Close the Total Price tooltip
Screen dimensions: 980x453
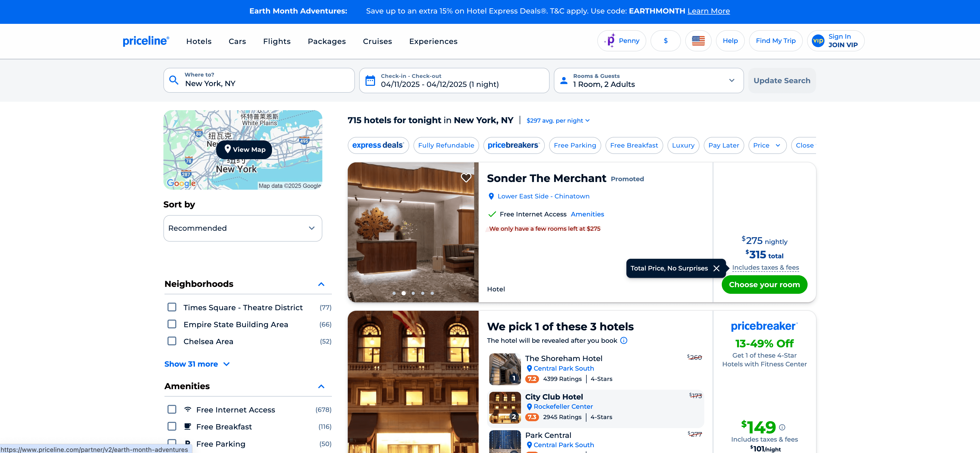tap(716, 268)
